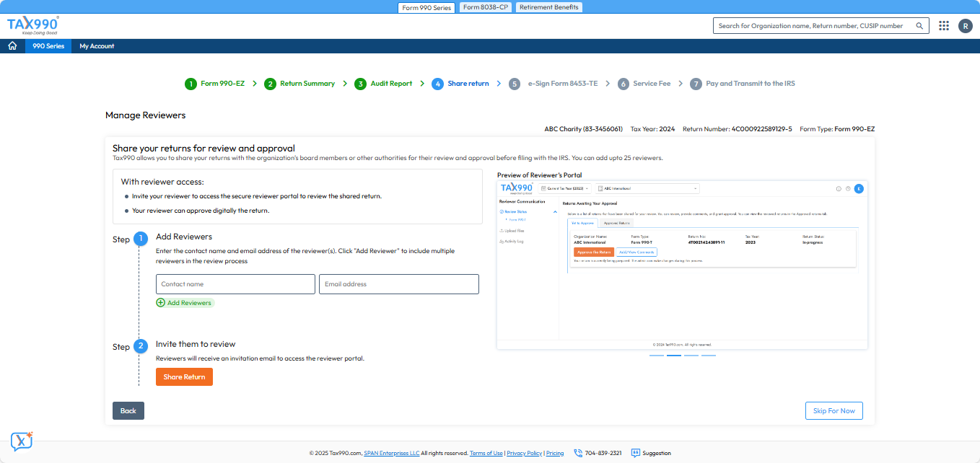
Task: Open the user avatar R menu
Action: tap(966, 26)
